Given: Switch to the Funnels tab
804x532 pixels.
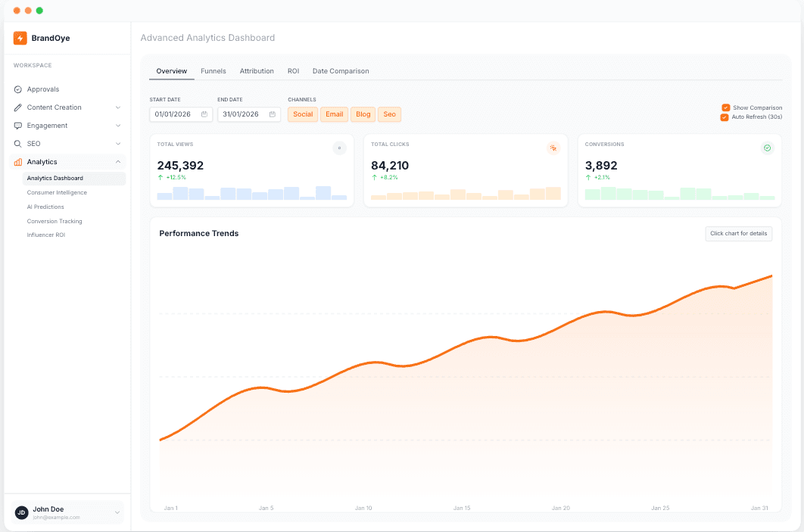Looking at the screenshot, I should tap(213, 70).
